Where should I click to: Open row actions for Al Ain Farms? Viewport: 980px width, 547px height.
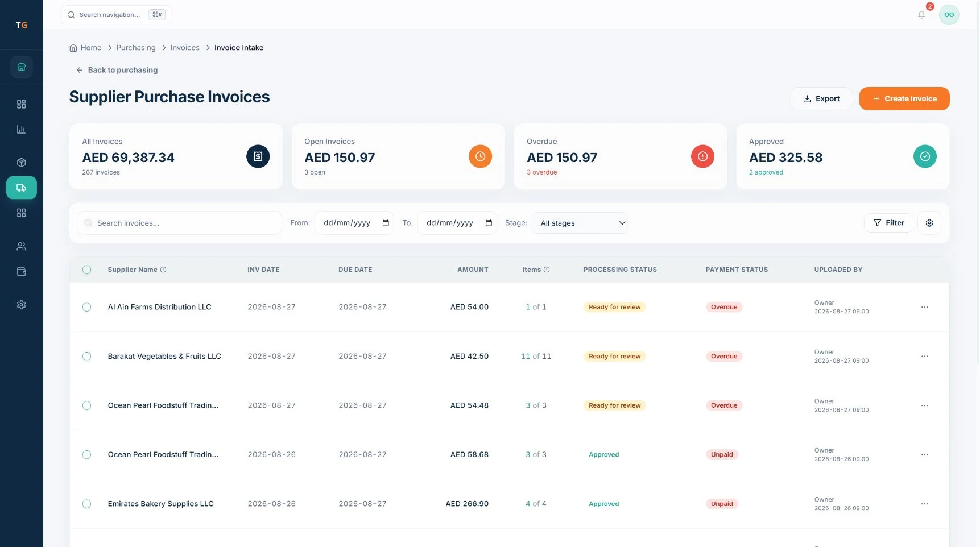(x=925, y=307)
